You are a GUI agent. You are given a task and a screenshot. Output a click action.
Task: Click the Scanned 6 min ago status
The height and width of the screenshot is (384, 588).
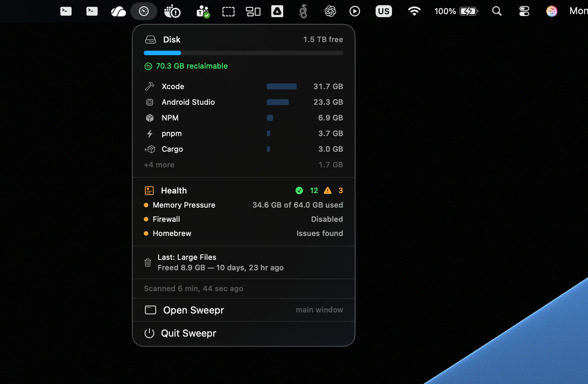(x=193, y=289)
